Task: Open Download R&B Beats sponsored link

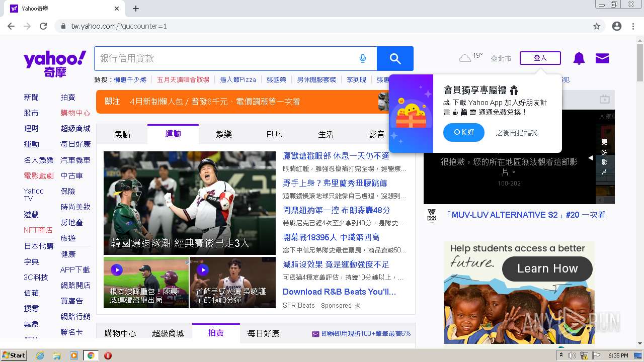Action: tap(339, 292)
